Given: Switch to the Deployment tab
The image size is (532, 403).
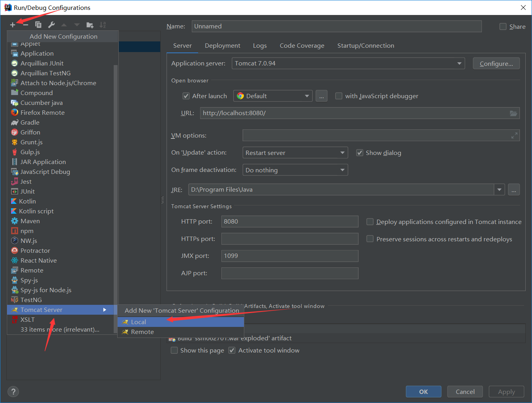Looking at the screenshot, I should pos(222,46).
